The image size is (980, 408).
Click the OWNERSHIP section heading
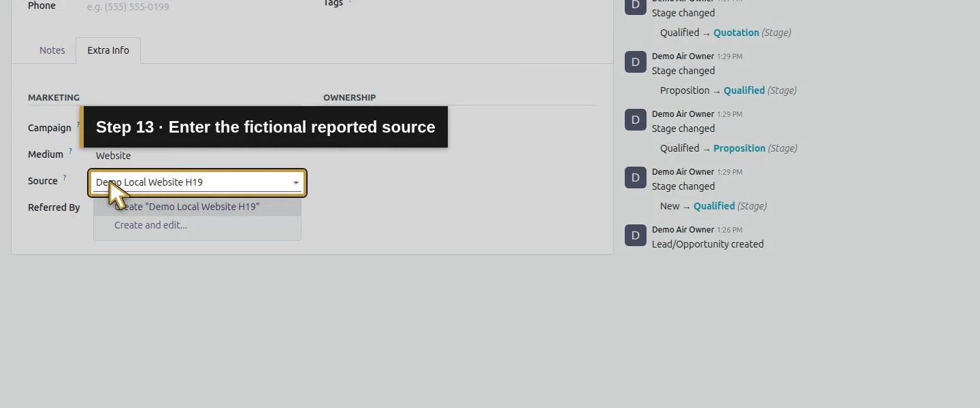[x=350, y=97]
